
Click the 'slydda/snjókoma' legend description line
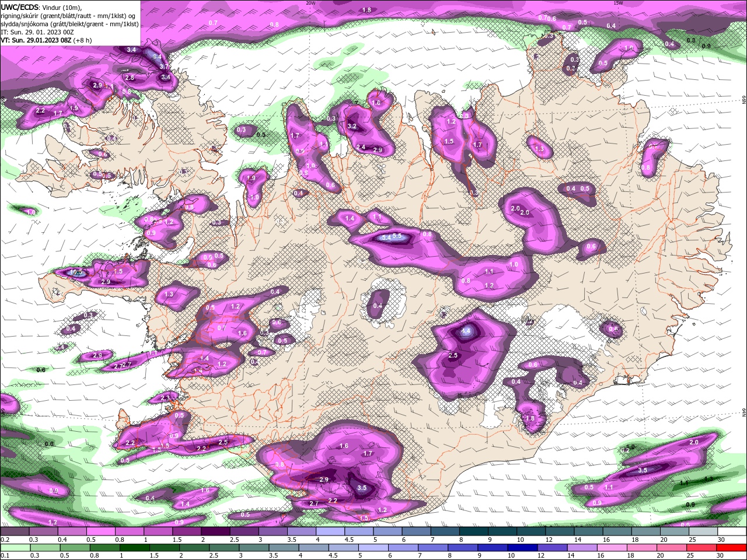(x=69, y=24)
